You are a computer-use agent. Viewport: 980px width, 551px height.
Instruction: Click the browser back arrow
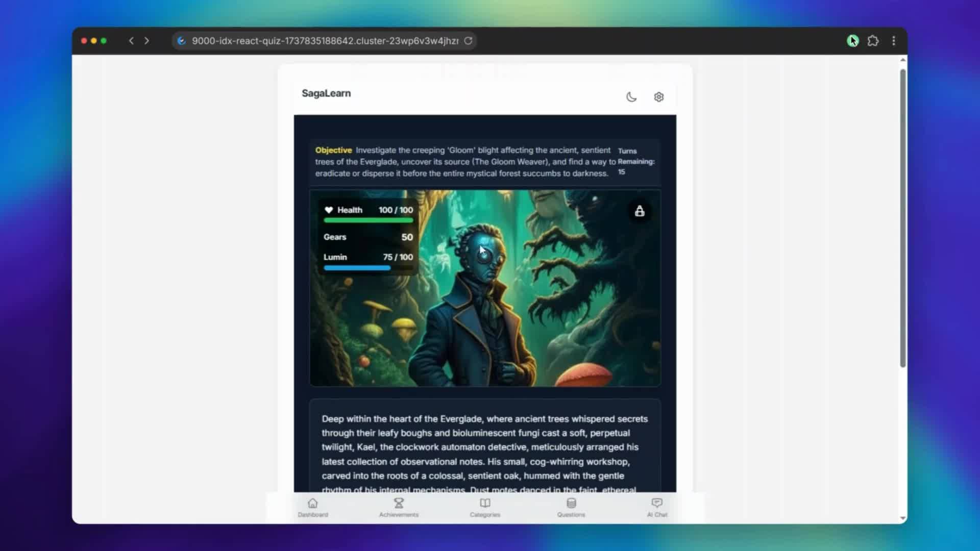coord(131,41)
